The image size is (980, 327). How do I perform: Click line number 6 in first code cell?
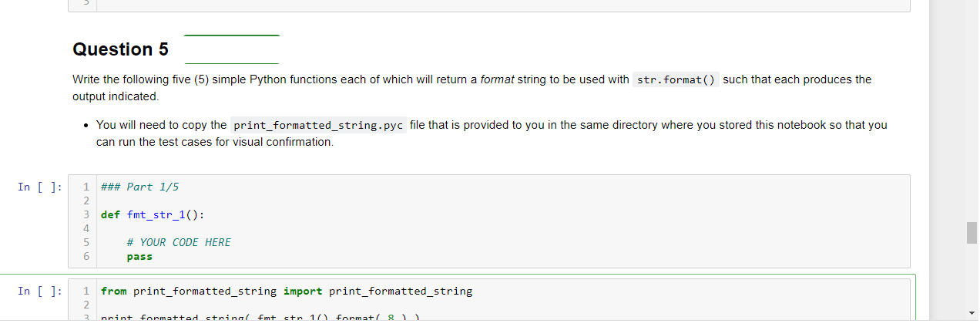tap(86, 256)
